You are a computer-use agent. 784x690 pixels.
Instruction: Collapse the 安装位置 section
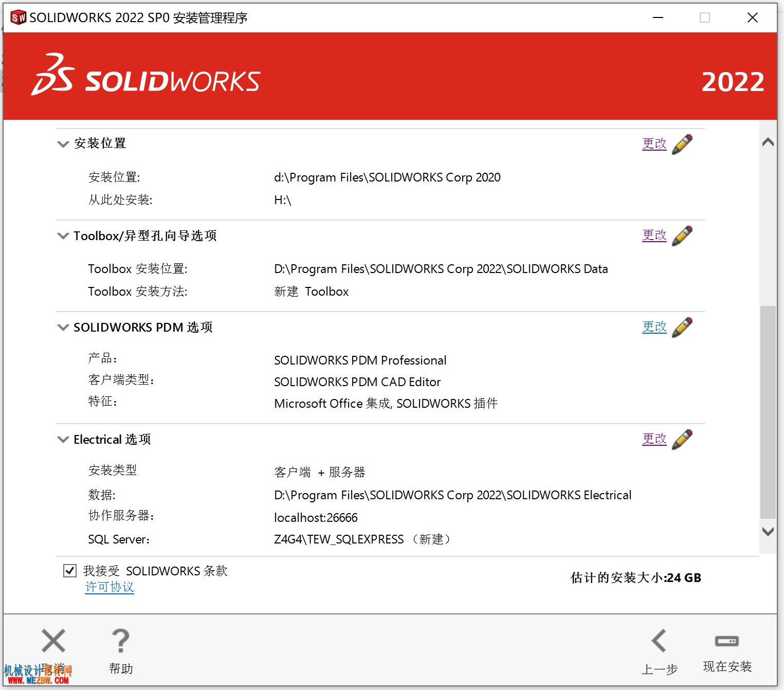[63, 144]
